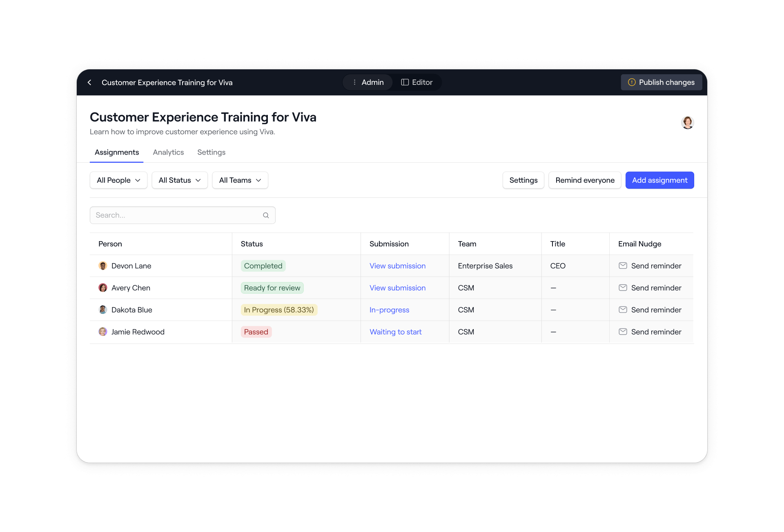The width and height of the screenshot is (784, 532).
Task: Expand the All Teams dropdown
Action: pyautogui.click(x=240, y=180)
